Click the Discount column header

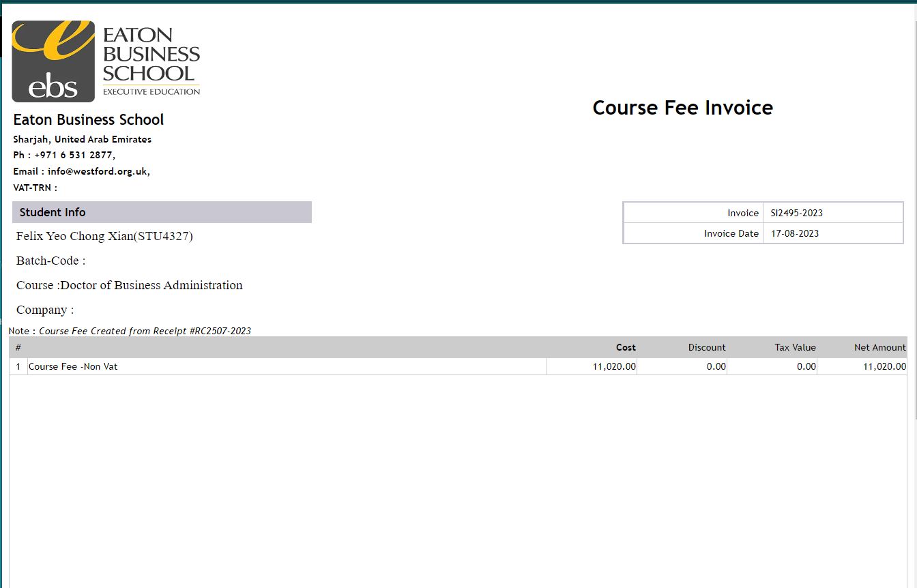pos(707,347)
